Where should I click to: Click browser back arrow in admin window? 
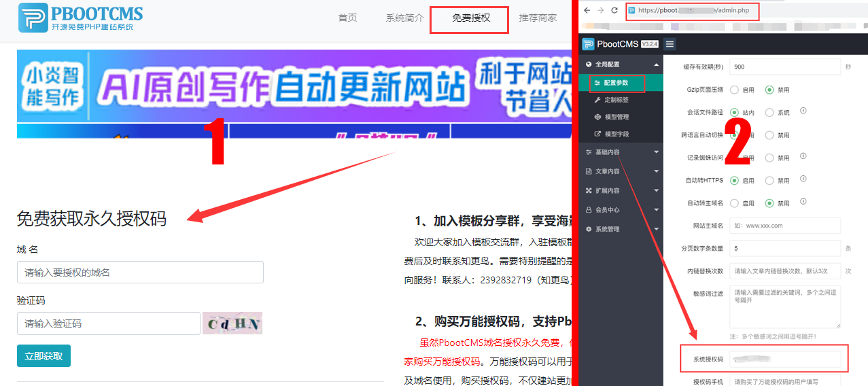(x=587, y=10)
